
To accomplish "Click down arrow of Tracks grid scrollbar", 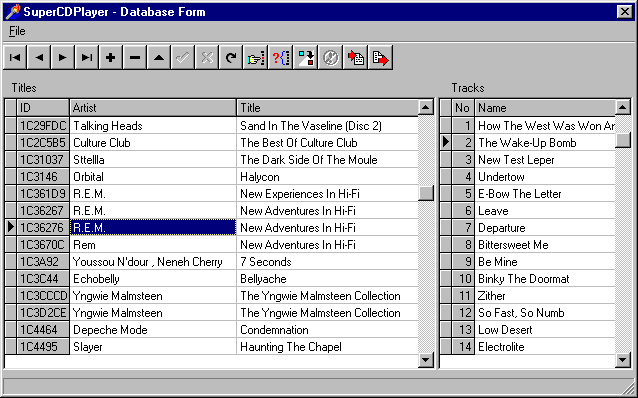I will point(623,360).
